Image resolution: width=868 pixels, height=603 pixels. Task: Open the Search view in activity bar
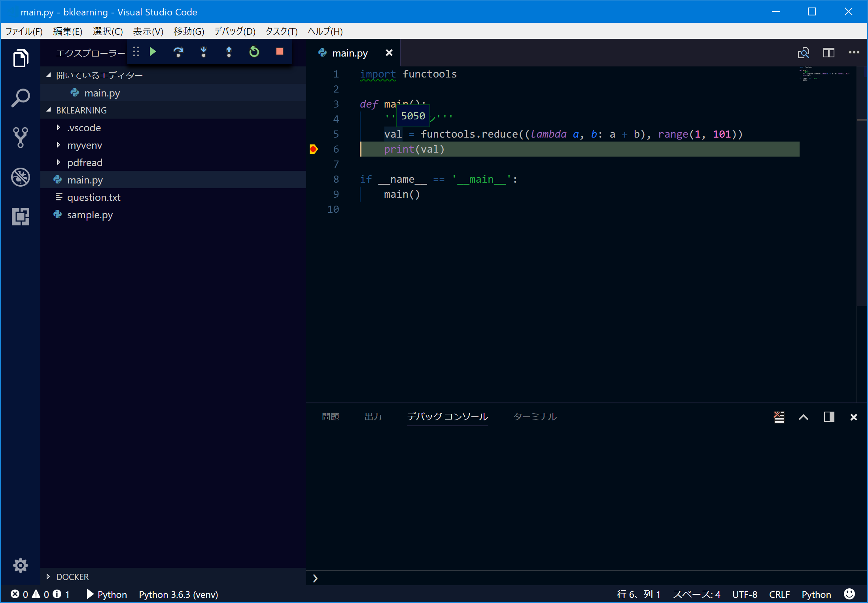(21, 98)
